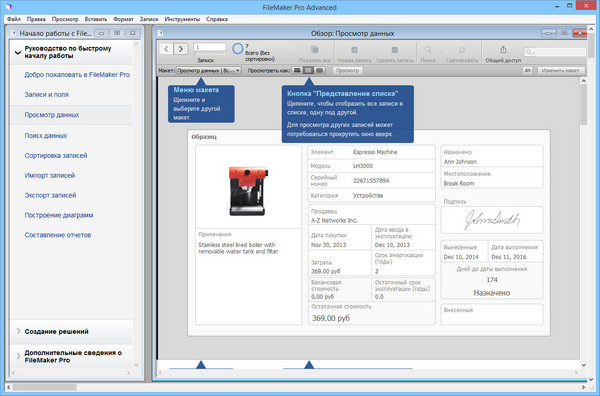
Task: Click the bottom horizontal scrollbar thumb
Action: click(45, 387)
